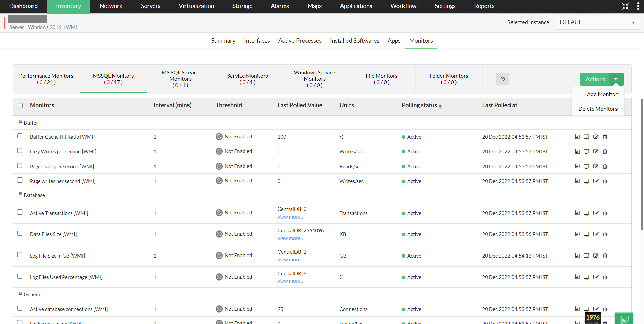This screenshot has height=324, width=644.
Task: Open graph icon for Active Transactions
Action: pos(577,213)
